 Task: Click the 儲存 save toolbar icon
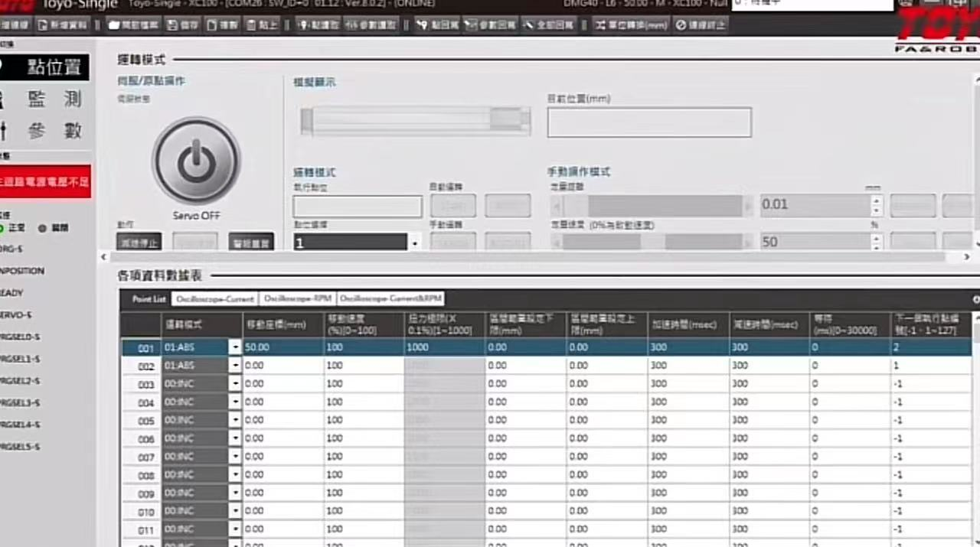[184, 25]
